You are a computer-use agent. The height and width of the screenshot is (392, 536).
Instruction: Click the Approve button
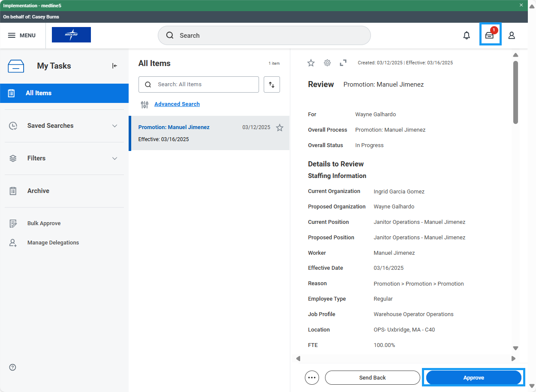473,377
